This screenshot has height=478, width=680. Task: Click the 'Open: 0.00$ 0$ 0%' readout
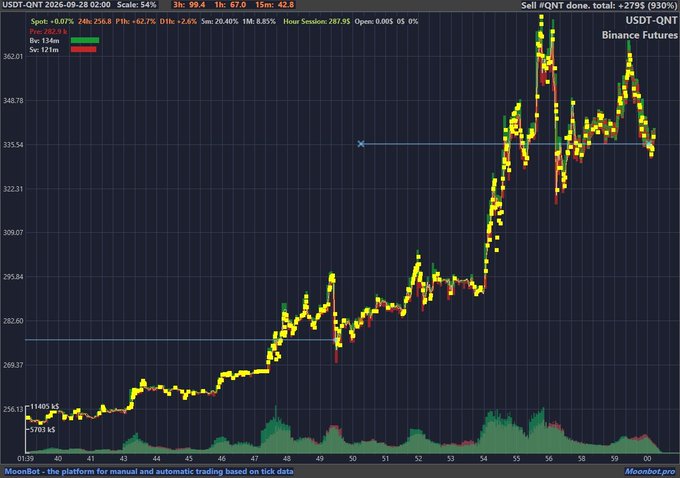click(386, 21)
